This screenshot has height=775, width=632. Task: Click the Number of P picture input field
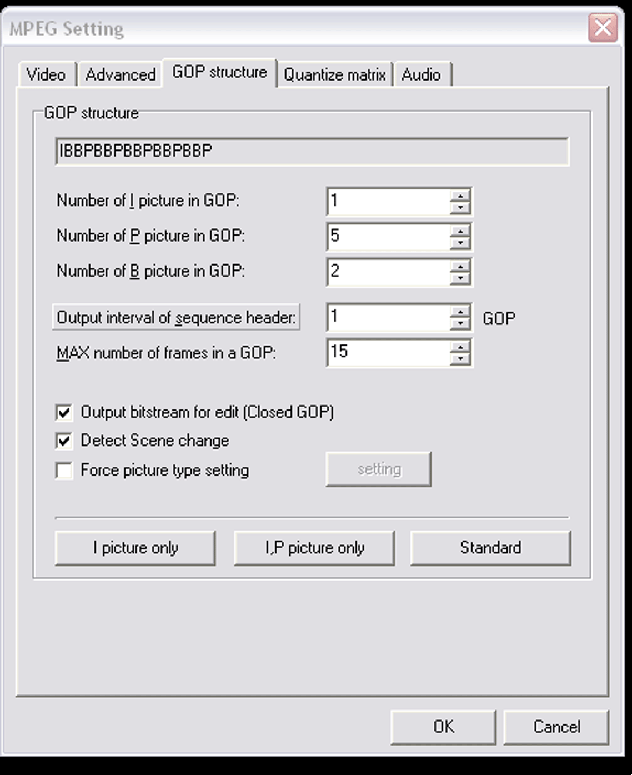pos(388,236)
